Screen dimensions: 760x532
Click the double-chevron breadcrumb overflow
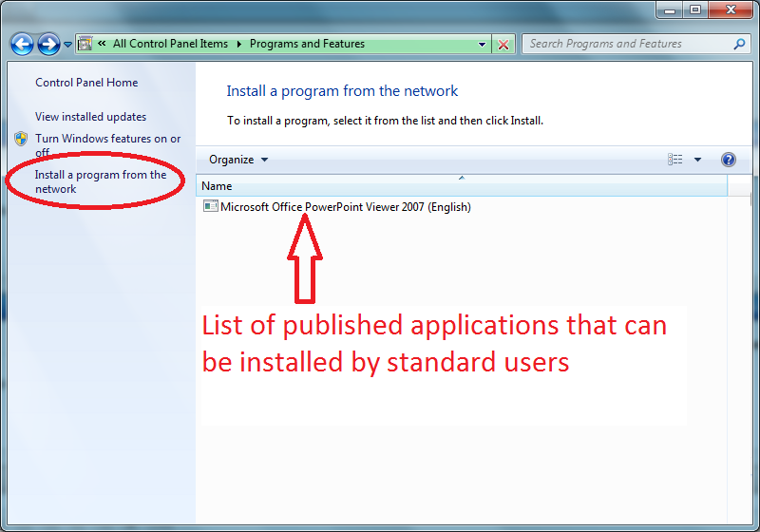point(102,44)
